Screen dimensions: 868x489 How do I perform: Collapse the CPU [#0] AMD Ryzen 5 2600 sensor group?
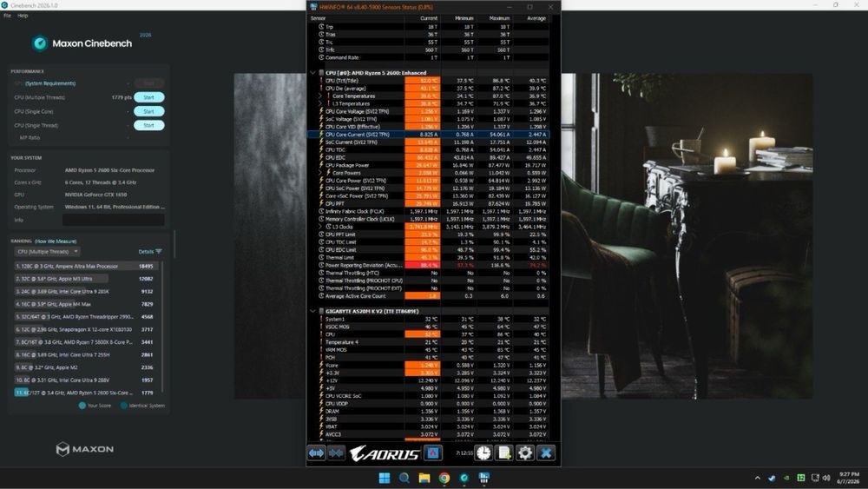pyautogui.click(x=312, y=73)
